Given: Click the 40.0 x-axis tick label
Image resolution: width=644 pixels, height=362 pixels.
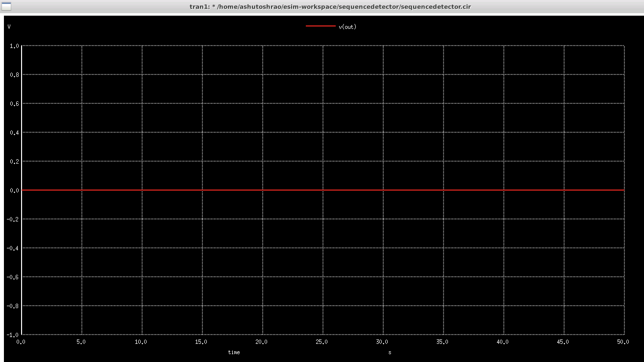Looking at the screenshot, I should point(503,342).
